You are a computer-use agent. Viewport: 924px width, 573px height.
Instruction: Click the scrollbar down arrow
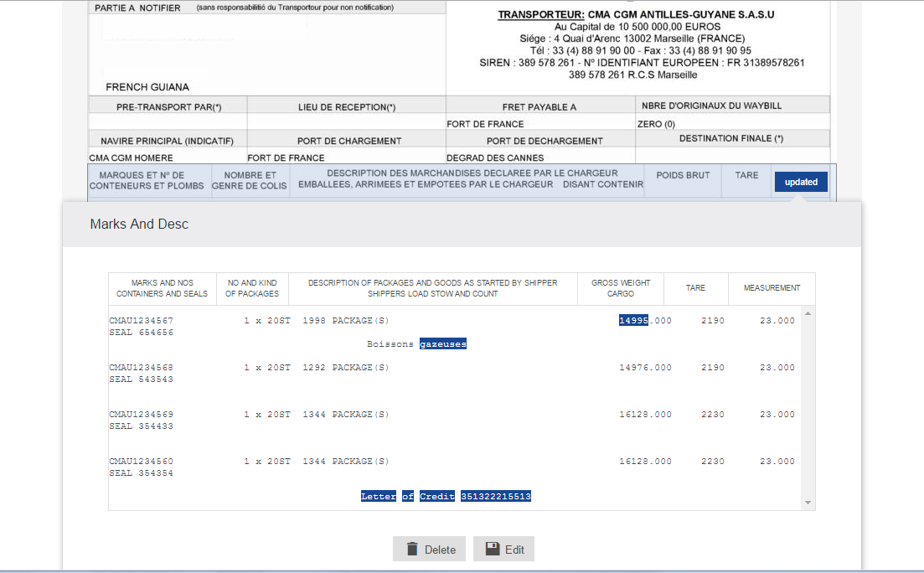[x=808, y=503]
